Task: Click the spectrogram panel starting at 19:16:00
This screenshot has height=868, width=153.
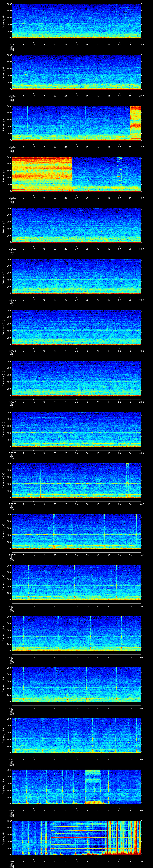Action: [76, 838]
